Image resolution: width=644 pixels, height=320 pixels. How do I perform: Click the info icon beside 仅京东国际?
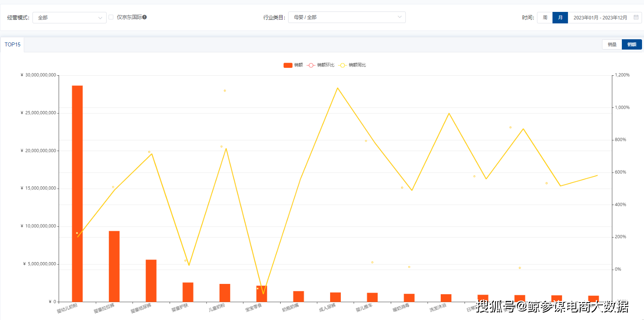(145, 17)
